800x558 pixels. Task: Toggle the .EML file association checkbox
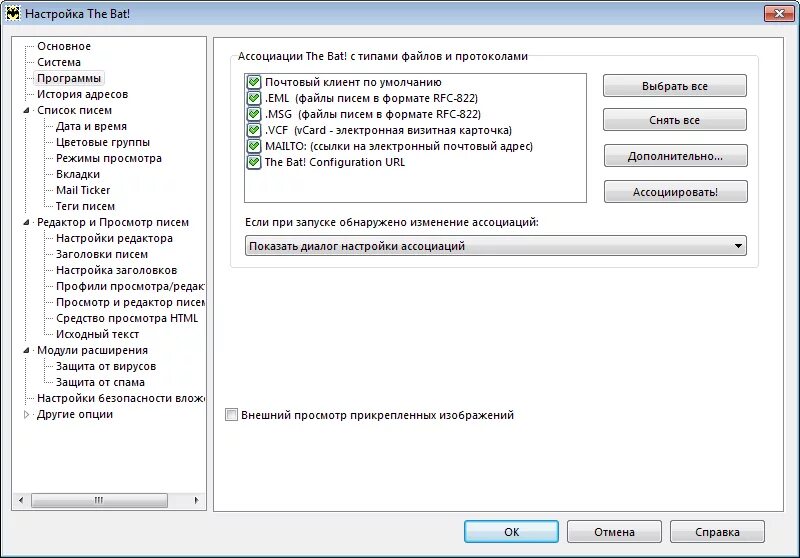pyautogui.click(x=254, y=98)
